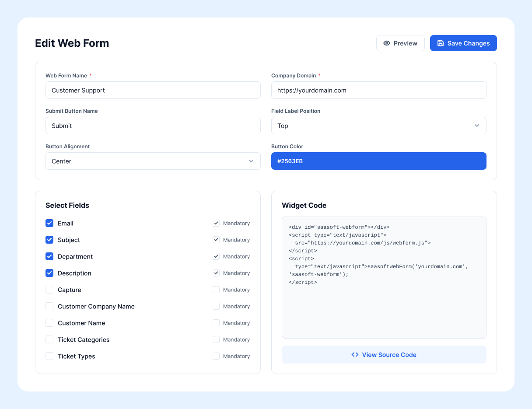The image size is (532, 409).
Task: Open the Field Label Position dropdown
Action: tap(379, 126)
